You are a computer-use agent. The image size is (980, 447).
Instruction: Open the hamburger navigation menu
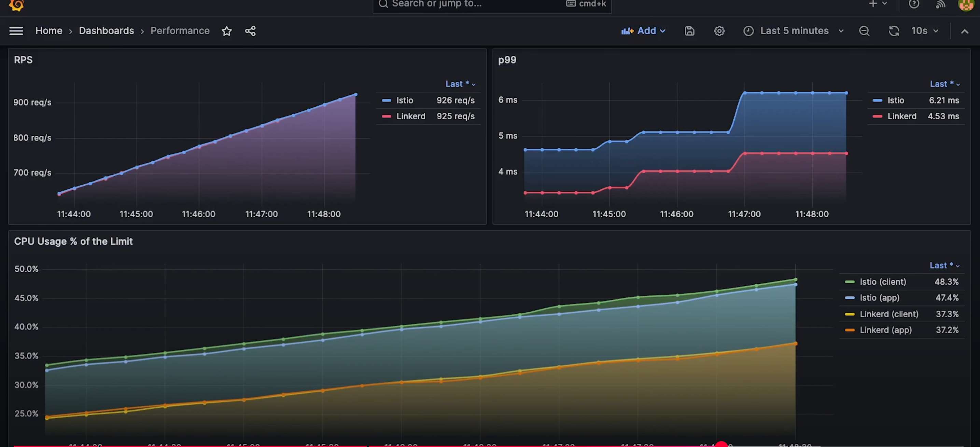click(x=16, y=31)
